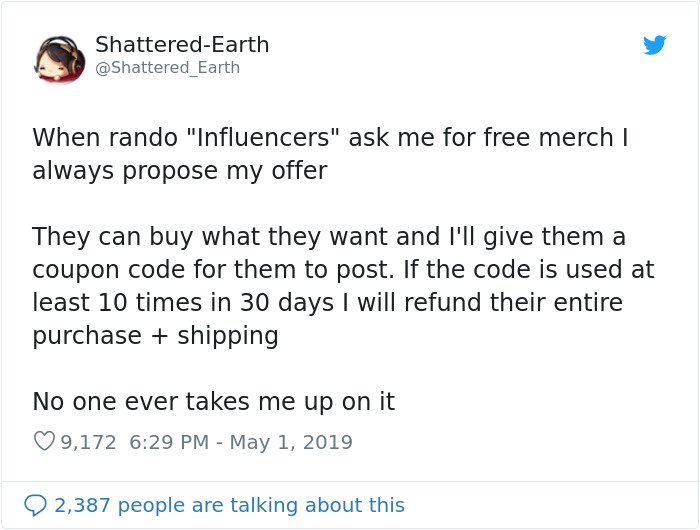
Task: Click "No one ever takes me up on it"
Action: click(214, 401)
